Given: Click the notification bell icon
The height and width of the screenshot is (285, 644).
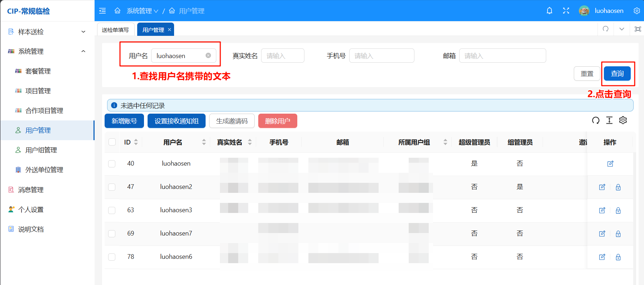Looking at the screenshot, I should [x=549, y=11].
